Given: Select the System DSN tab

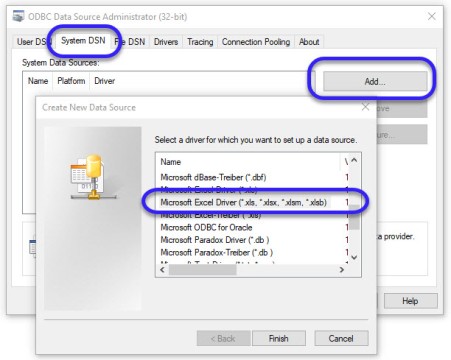Looking at the screenshot, I should [83, 41].
